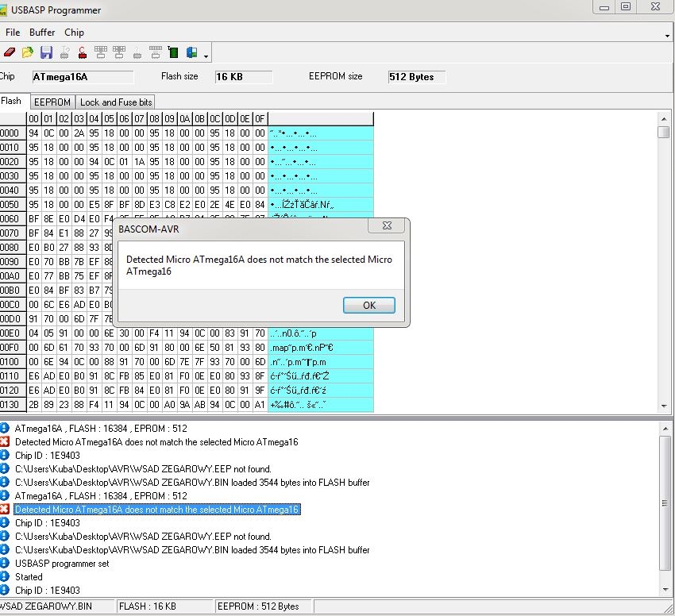The width and height of the screenshot is (675, 616).
Task: Select hex row address 00F0
Action: 12,348
